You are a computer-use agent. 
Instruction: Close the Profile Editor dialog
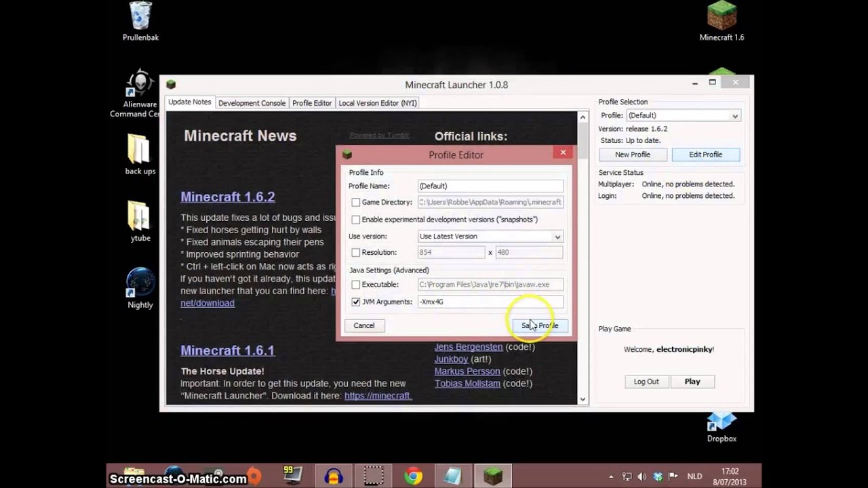[x=563, y=152]
